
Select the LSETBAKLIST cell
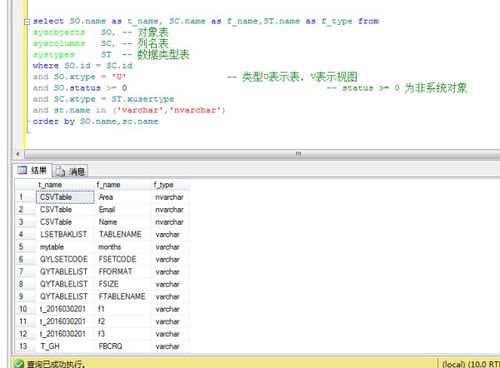[65, 234]
